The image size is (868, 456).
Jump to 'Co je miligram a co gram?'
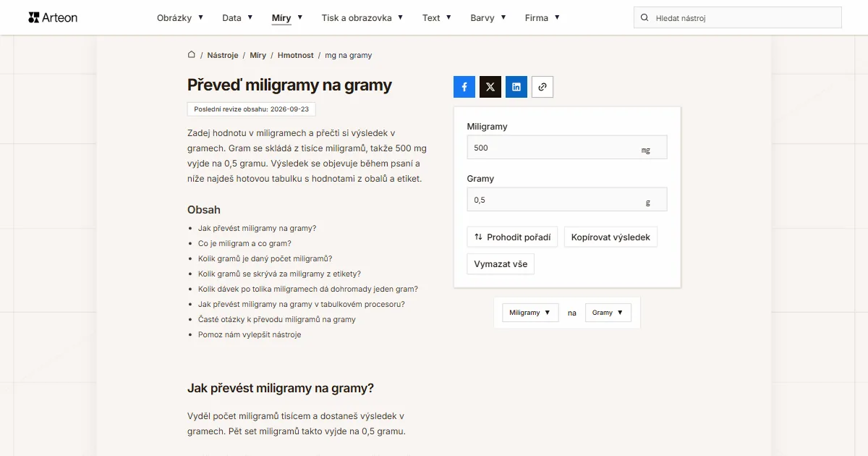(x=244, y=243)
